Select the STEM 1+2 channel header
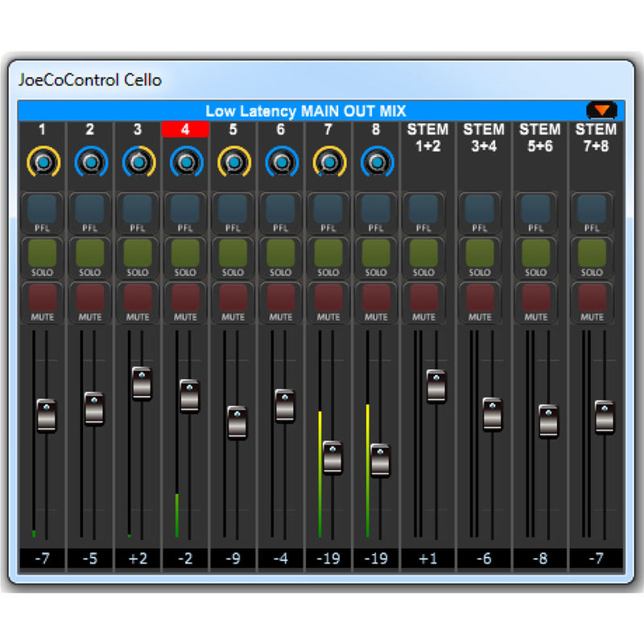 pyautogui.click(x=427, y=137)
